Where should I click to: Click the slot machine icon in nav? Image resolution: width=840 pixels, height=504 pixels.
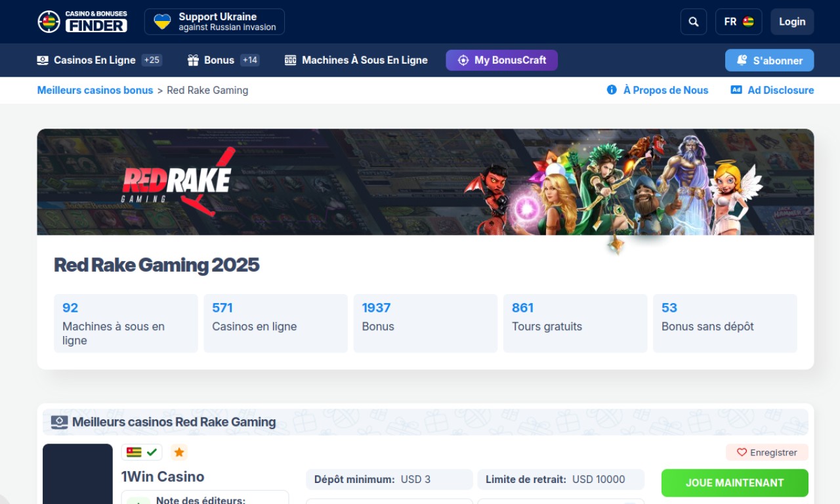point(290,60)
